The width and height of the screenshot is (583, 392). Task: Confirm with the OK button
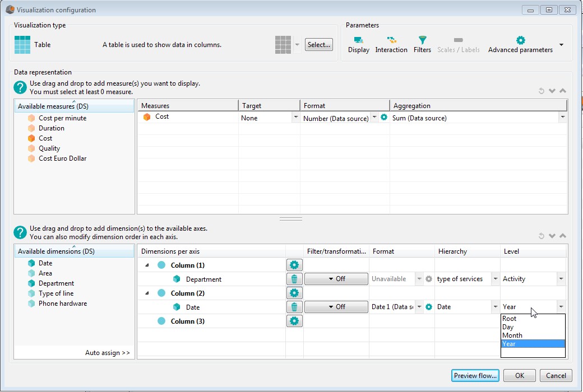(520, 376)
